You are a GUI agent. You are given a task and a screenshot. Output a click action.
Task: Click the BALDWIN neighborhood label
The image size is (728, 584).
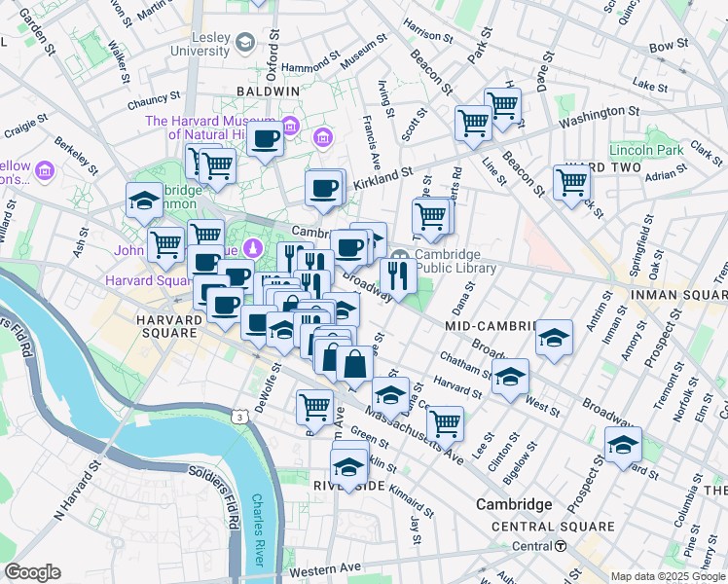269,91
